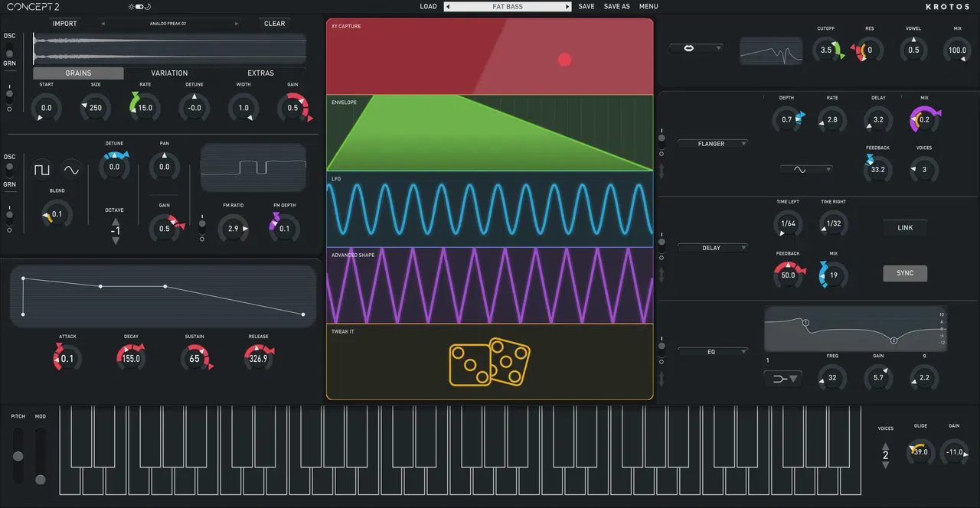This screenshot has height=508, width=980.
Task: Go to next preset right of Fat Bass
Action: click(567, 7)
